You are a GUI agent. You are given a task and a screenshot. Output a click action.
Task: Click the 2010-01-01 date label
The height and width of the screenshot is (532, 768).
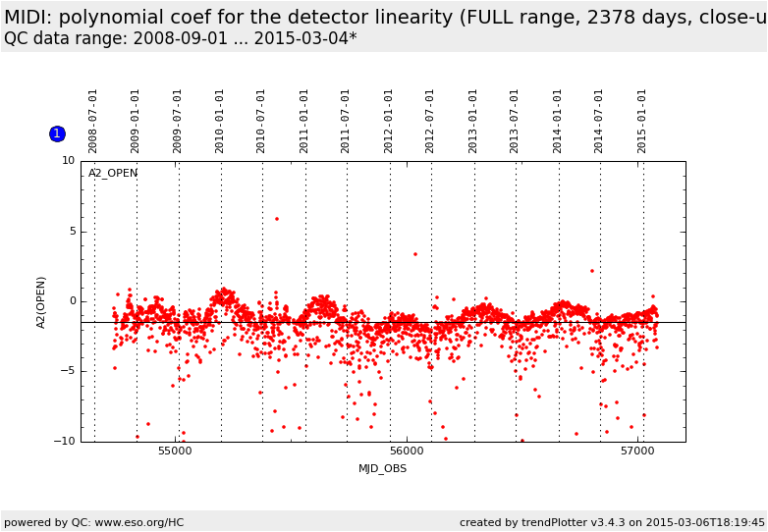tap(221, 121)
